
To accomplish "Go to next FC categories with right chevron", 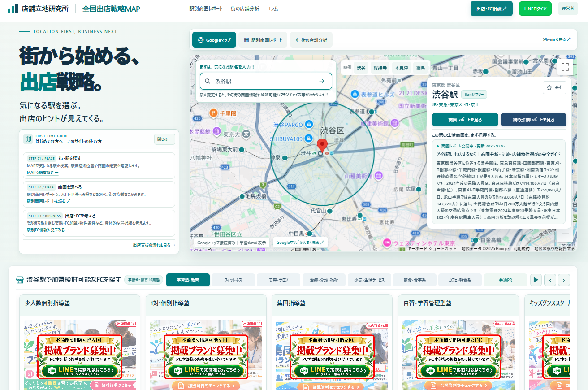I will tap(564, 280).
